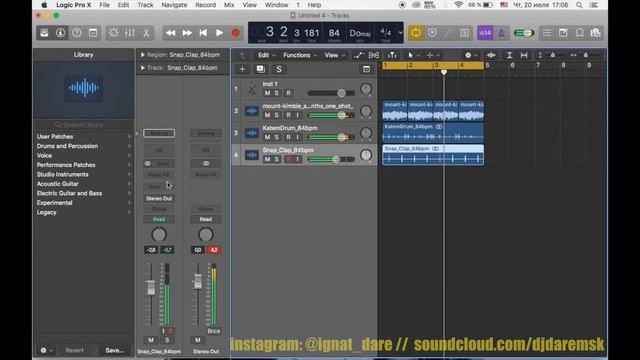This screenshot has width=640, height=360.
Task: Expand Studio Instruments library category
Action: pos(83,174)
